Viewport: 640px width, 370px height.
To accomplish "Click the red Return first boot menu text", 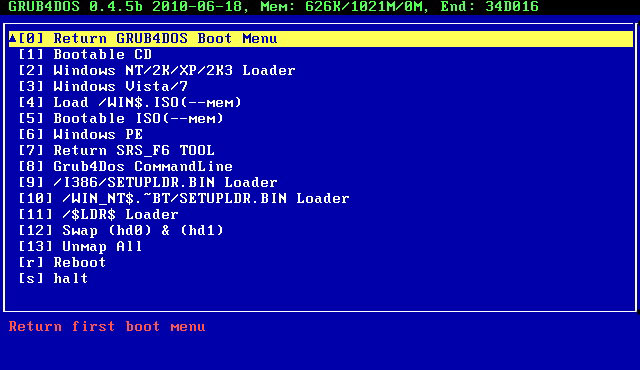I will pos(107,327).
